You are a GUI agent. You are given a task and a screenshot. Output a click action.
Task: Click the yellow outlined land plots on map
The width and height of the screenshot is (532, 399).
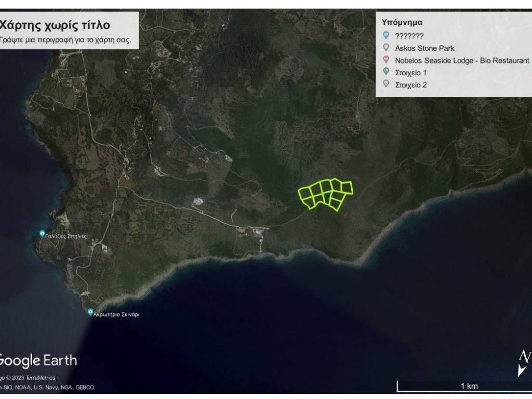(326, 194)
